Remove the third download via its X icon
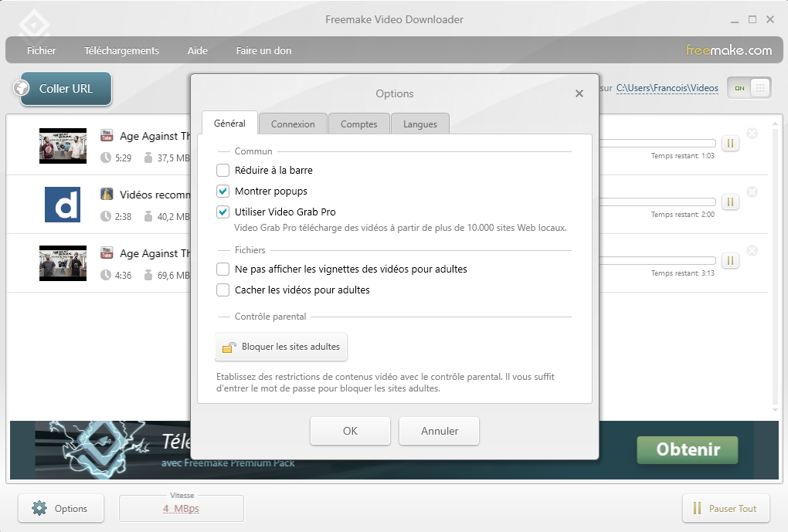This screenshot has width=788, height=532. point(752,250)
